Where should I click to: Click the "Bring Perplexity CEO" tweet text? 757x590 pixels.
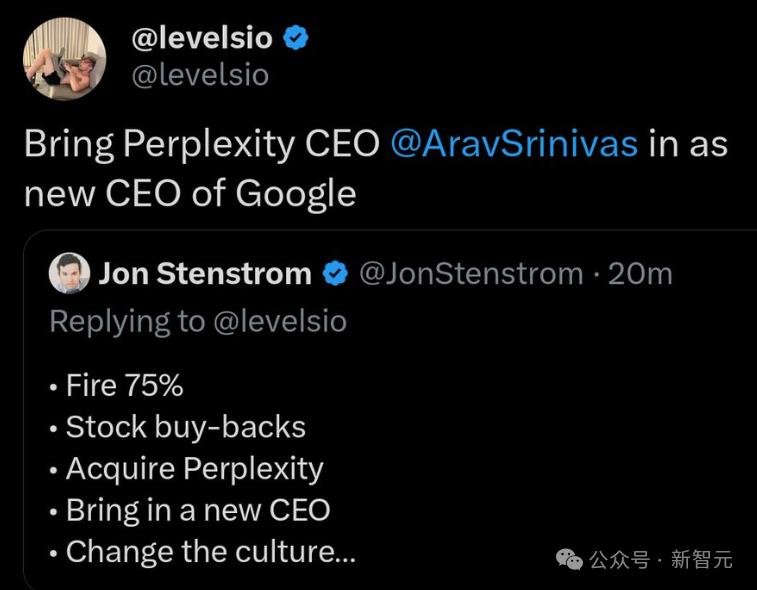(x=203, y=143)
